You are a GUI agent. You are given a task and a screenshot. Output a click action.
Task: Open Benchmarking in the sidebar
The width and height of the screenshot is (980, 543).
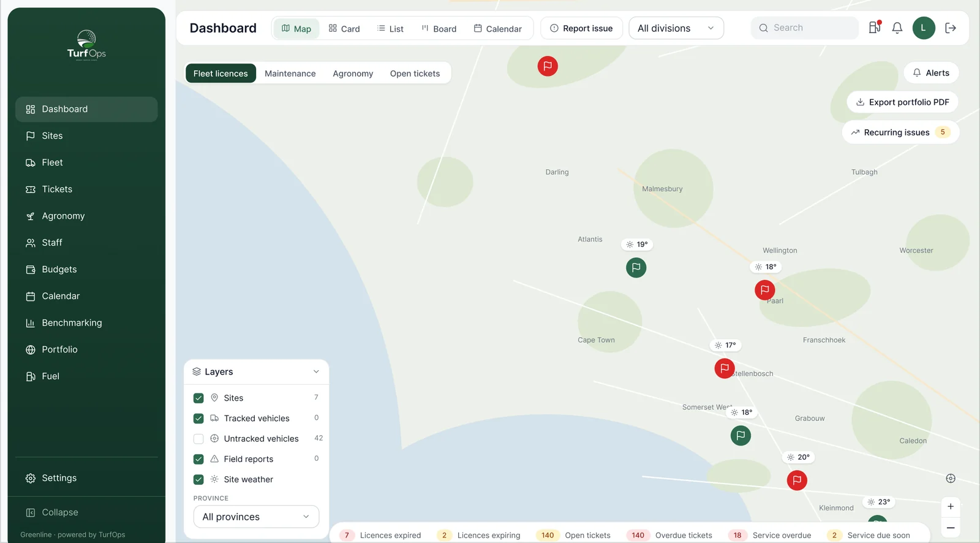tap(86, 323)
